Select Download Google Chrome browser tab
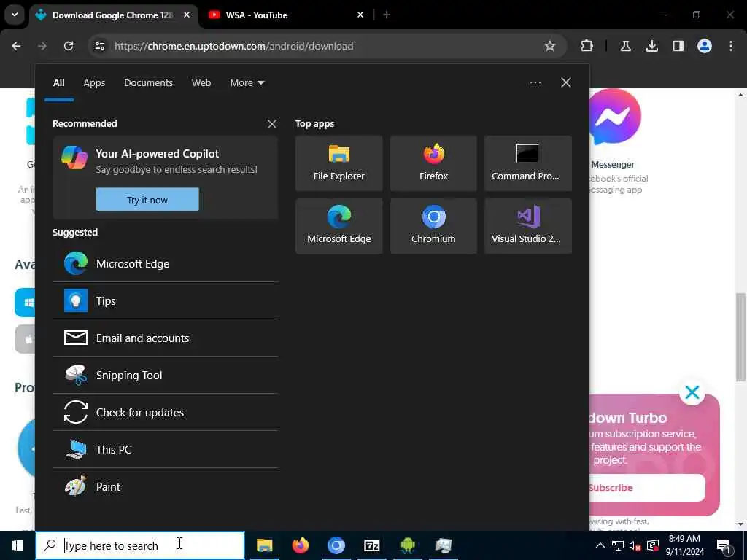The width and height of the screenshot is (747, 560). tap(112, 15)
